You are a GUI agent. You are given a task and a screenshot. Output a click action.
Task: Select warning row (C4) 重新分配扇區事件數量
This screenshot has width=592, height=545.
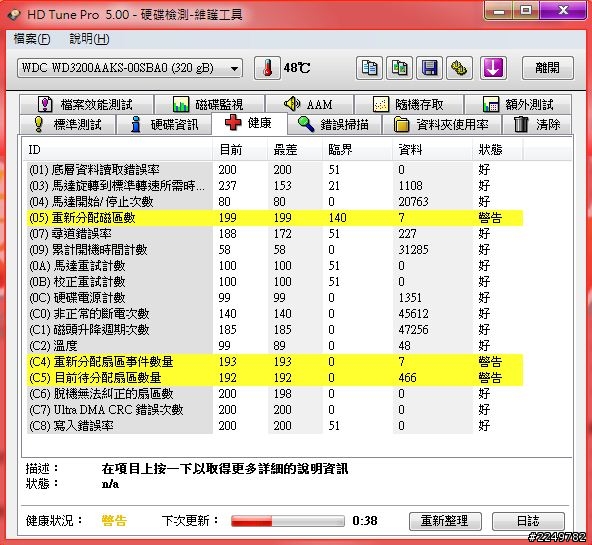[x=274, y=362]
